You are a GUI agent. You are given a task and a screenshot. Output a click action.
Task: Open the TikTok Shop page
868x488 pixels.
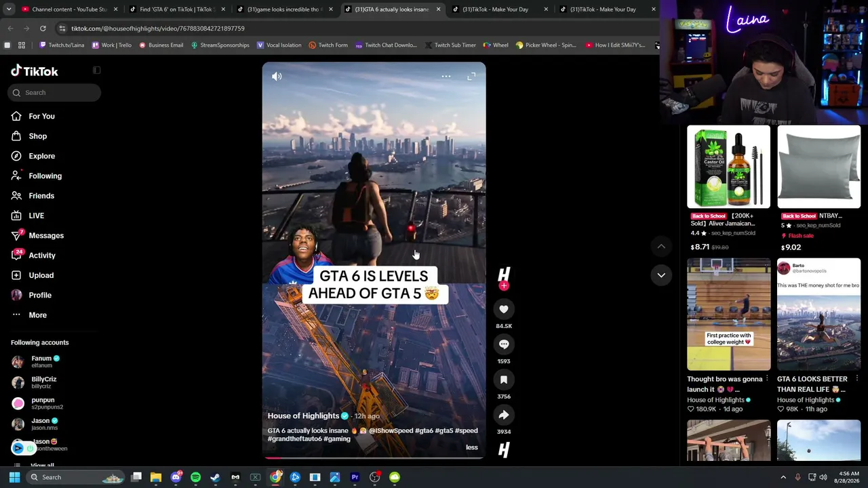37,136
